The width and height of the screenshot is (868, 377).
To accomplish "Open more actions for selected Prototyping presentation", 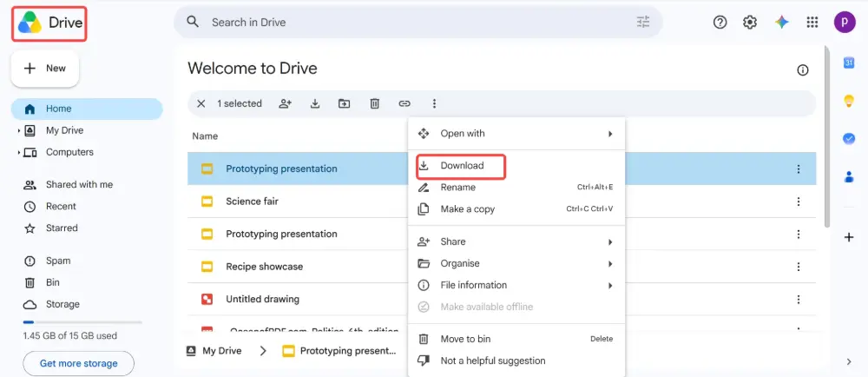I will click(799, 169).
